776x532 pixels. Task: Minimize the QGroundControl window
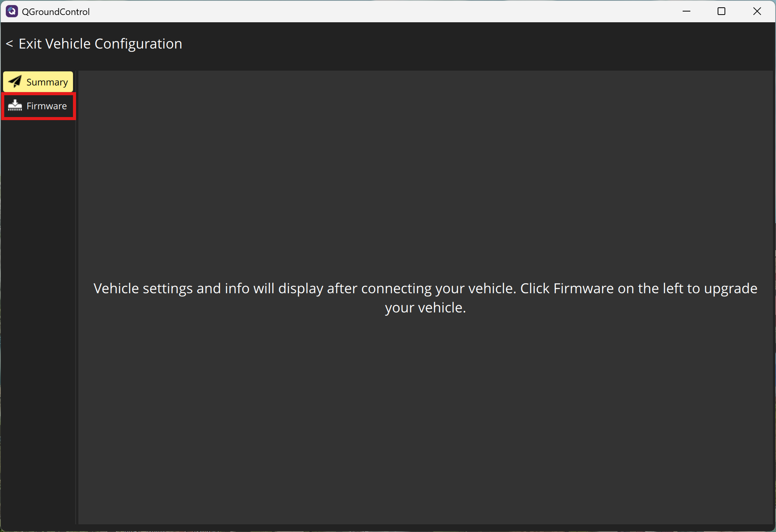pyautogui.click(x=686, y=12)
